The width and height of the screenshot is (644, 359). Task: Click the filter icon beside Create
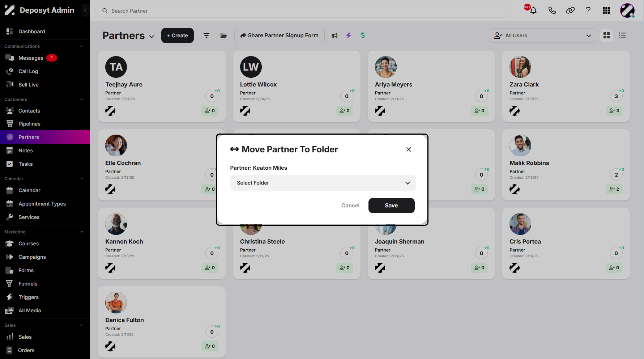(206, 35)
